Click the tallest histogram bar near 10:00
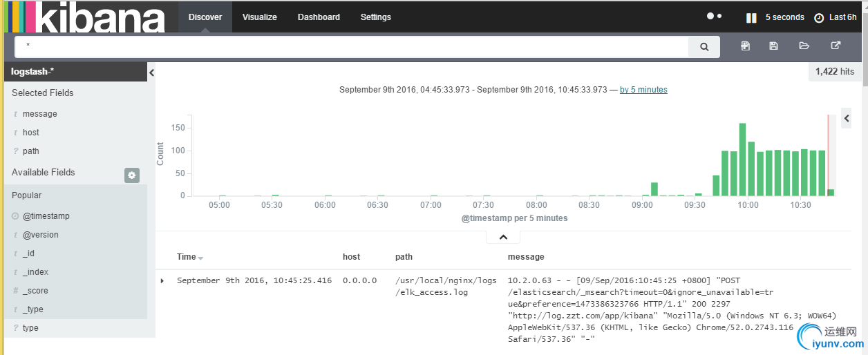Image resolution: width=868 pixels, height=355 pixels. 743,160
